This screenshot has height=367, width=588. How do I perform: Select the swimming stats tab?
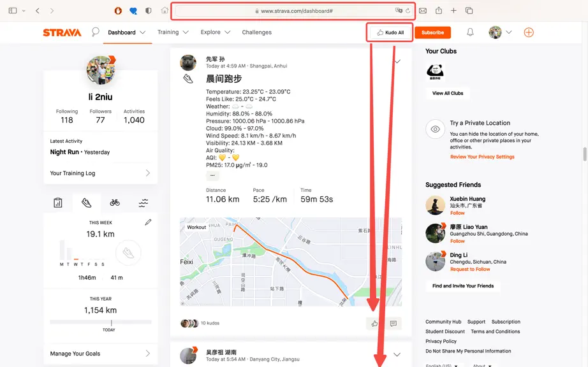(143, 203)
